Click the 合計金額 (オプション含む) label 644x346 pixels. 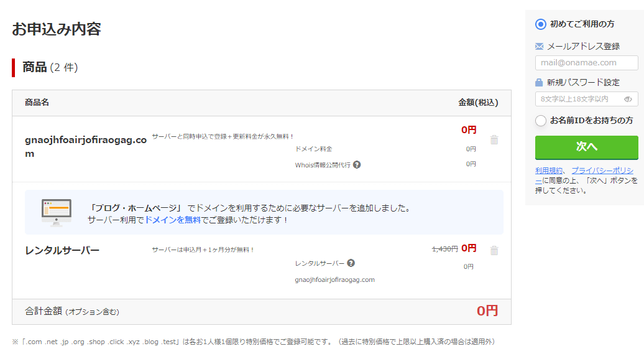(x=72, y=311)
